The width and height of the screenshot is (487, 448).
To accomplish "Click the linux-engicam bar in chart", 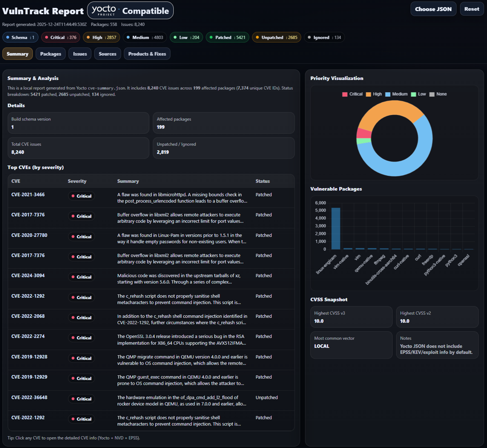I will click(336, 228).
